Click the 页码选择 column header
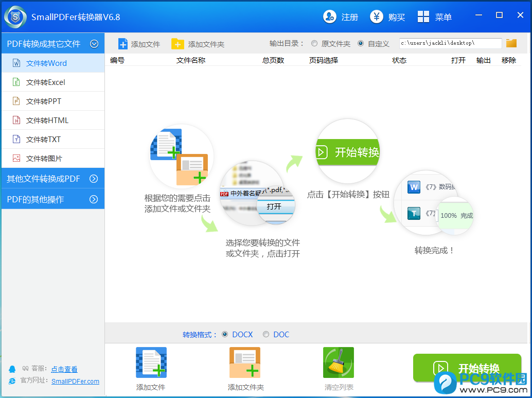The width and height of the screenshot is (532, 398). (323, 60)
